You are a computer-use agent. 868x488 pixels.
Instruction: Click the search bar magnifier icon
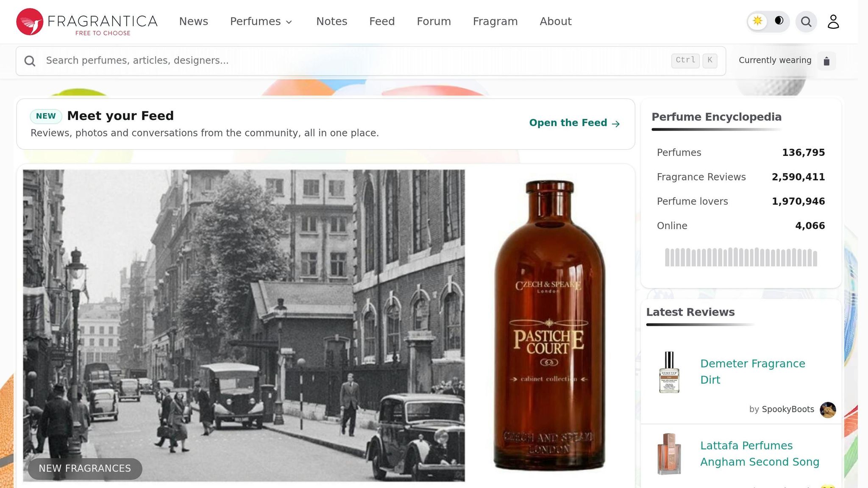[30, 61]
